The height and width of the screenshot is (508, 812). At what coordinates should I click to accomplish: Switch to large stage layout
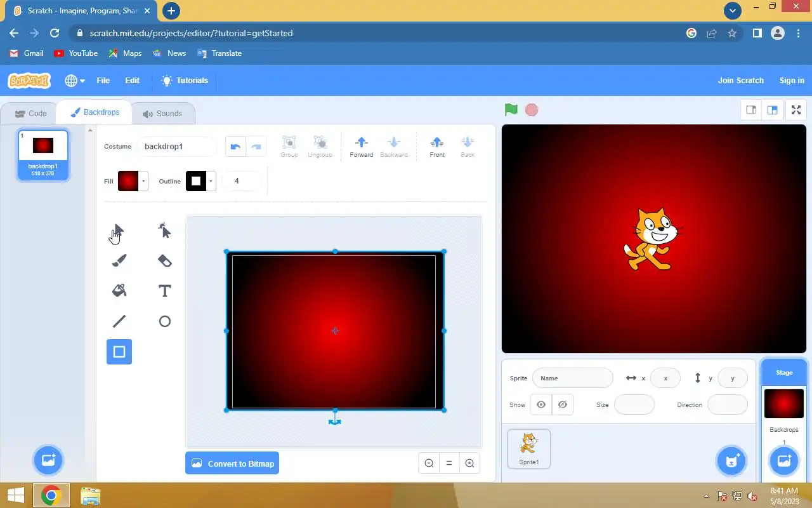pyautogui.click(x=772, y=110)
